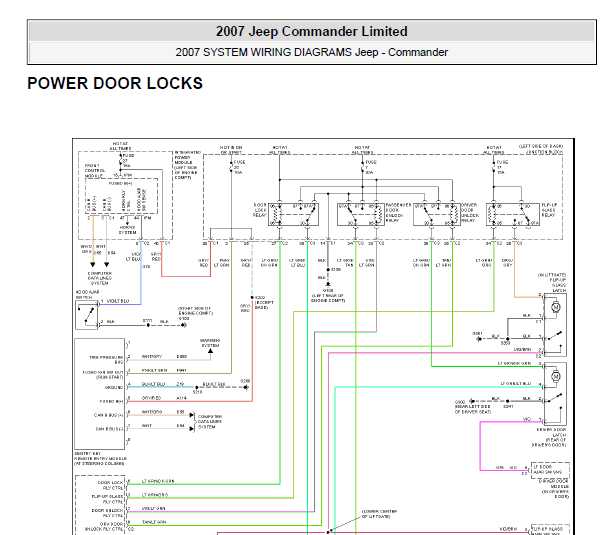Click 'PASSENGER DOOR UNLOCK RELAY' label
The height and width of the screenshot is (535, 604).
(x=398, y=213)
